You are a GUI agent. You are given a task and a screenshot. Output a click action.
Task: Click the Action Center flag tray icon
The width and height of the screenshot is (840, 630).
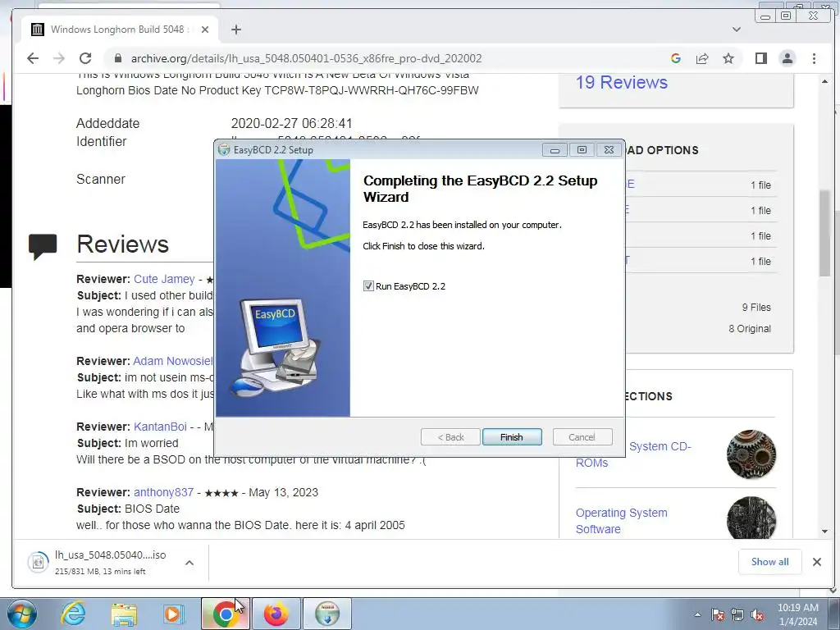pyautogui.click(x=718, y=614)
